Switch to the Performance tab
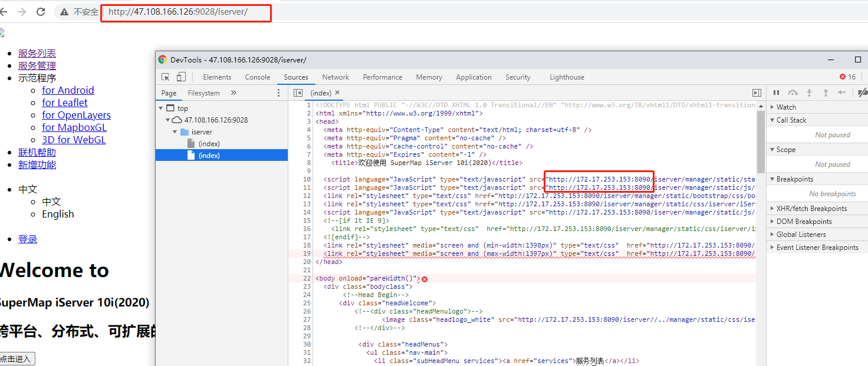 (x=383, y=77)
